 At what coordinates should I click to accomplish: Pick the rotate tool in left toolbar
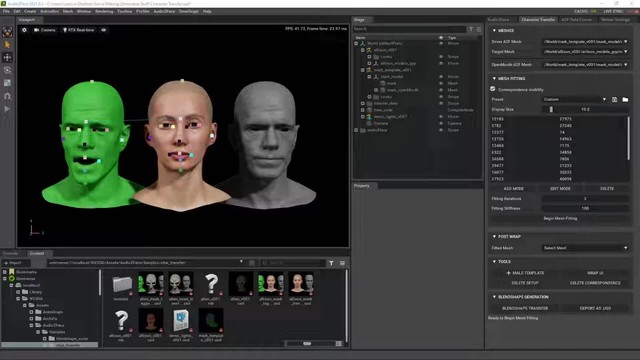7,70
